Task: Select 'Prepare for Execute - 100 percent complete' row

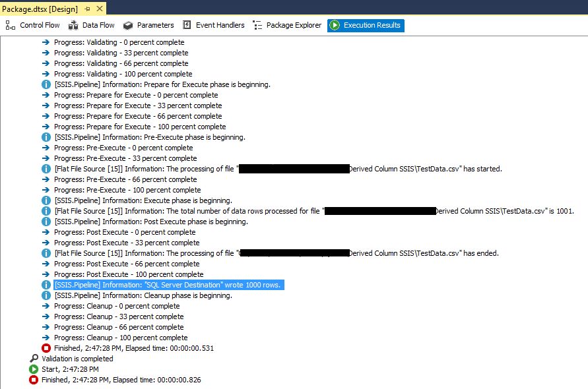Action: pyautogui.click(x=140, y=127)
